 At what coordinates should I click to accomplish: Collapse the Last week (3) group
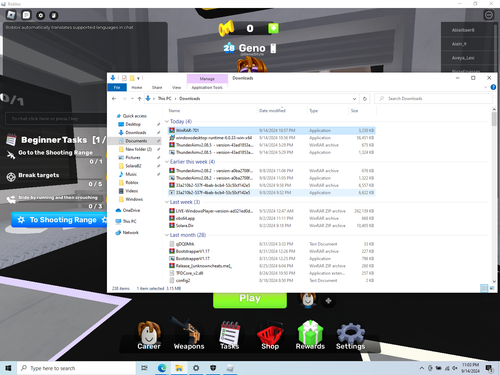coord(167,202)
